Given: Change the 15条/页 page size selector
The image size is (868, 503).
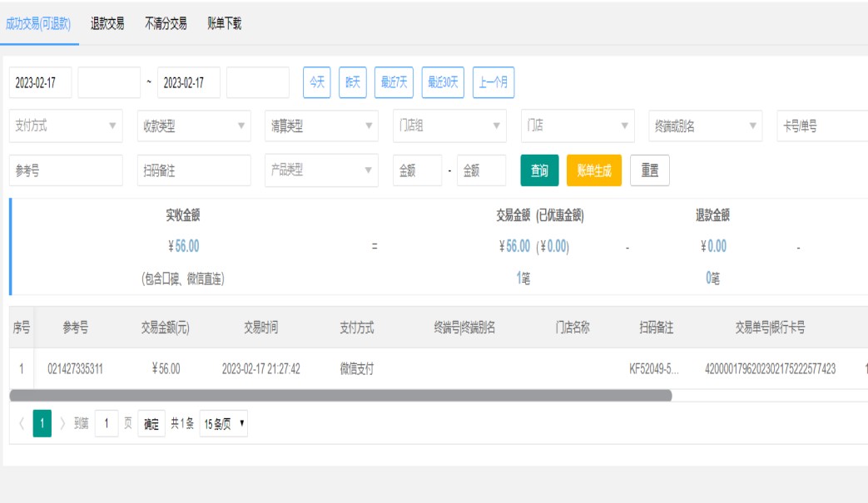Looking at the screenshot, I should [x=224, y=424].
